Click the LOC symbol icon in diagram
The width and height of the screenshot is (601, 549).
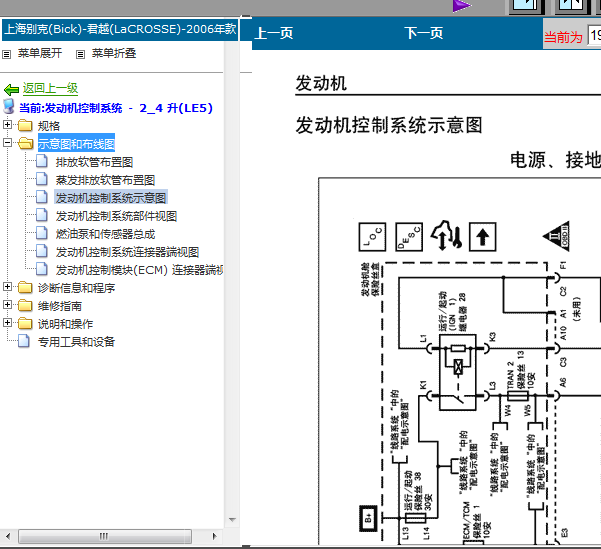(x=372, y=237)
